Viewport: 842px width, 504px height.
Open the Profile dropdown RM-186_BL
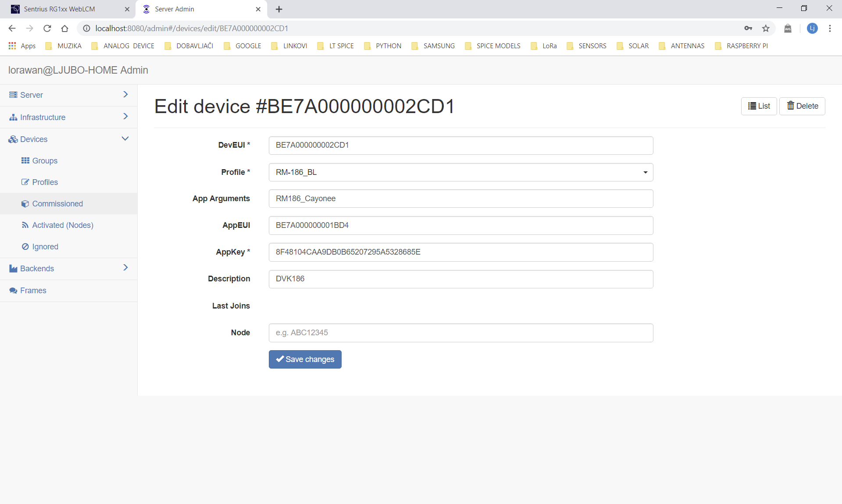pyautogui.click(x=461, y=172)
